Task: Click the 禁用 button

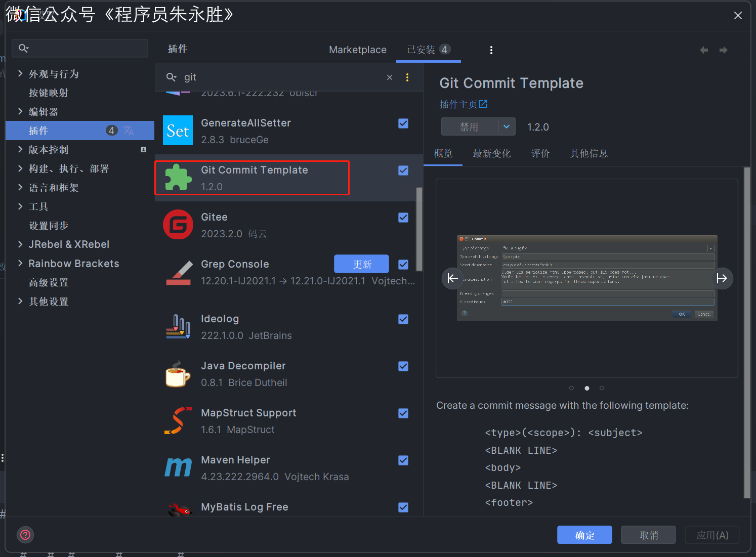Action: 470,126
